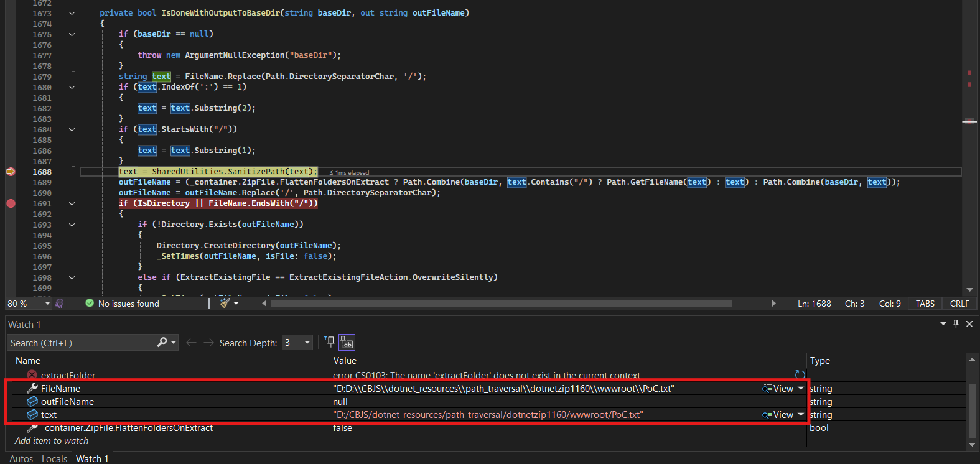This screenshot has height=464, width=980.
Task: Collapse the IsDoneWithOutputToBaseDir method at line 1673
Action: click(x=72, y=13)
